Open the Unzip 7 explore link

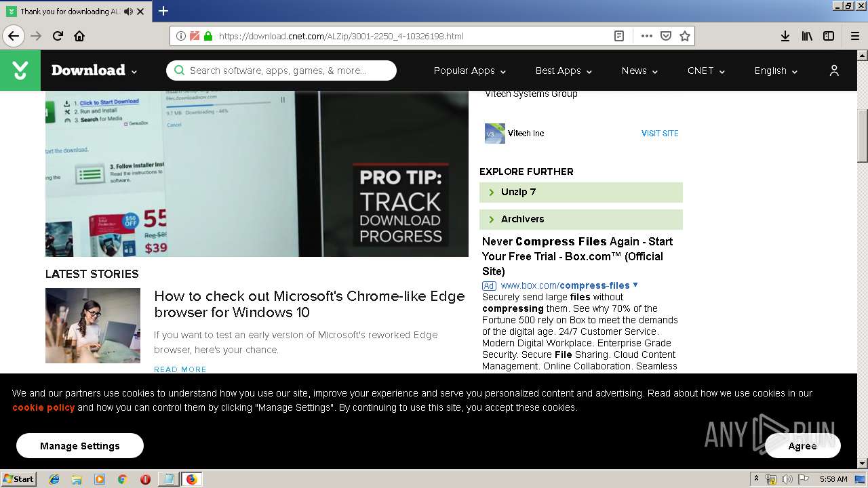click(581, 192)
